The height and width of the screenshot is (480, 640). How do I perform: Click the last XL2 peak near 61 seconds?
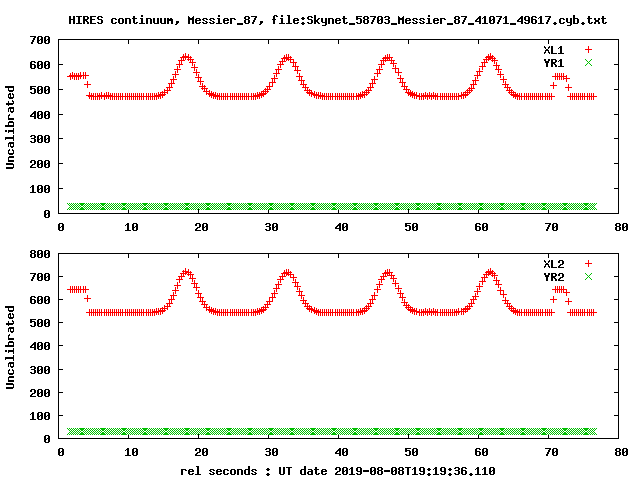[490, 272]
